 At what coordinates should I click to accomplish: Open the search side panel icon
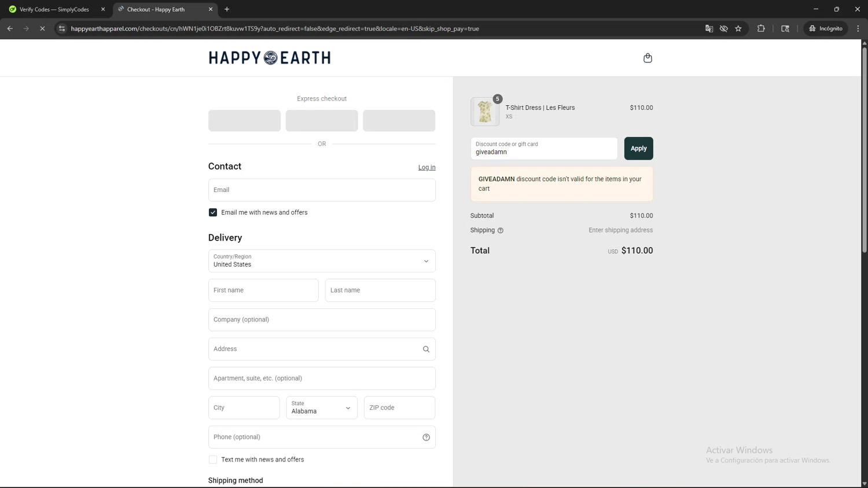(x=785, y=28)
